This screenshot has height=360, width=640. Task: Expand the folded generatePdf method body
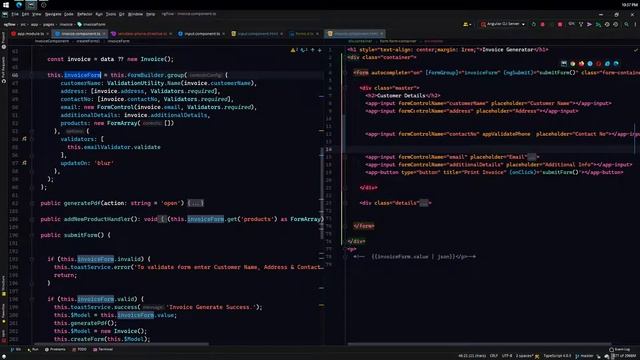(x=196, y=203)
